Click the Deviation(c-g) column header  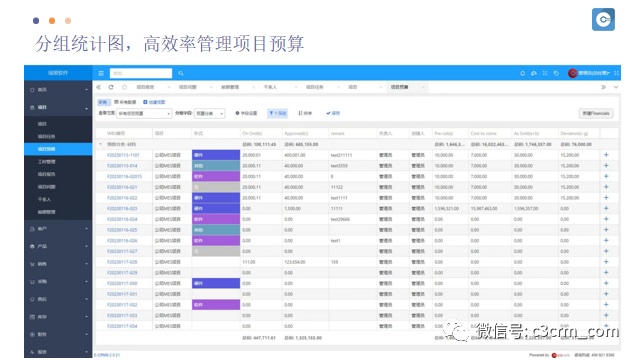point(574,133)
